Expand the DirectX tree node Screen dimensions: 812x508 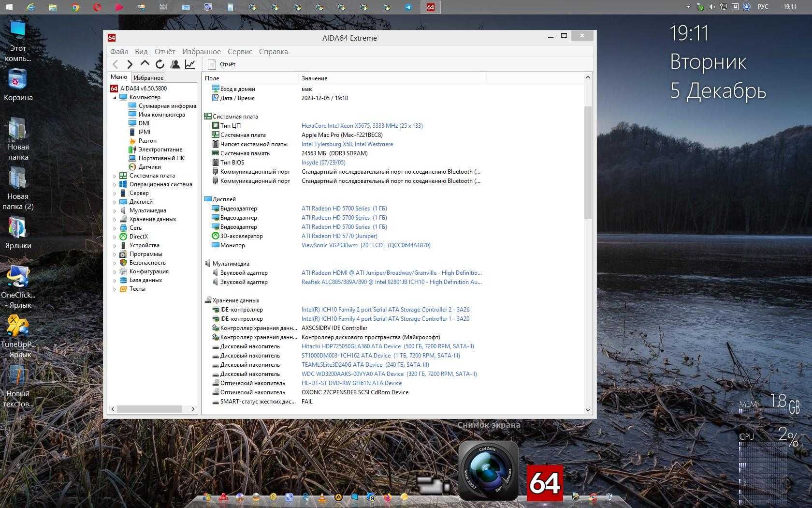point(115,237)
